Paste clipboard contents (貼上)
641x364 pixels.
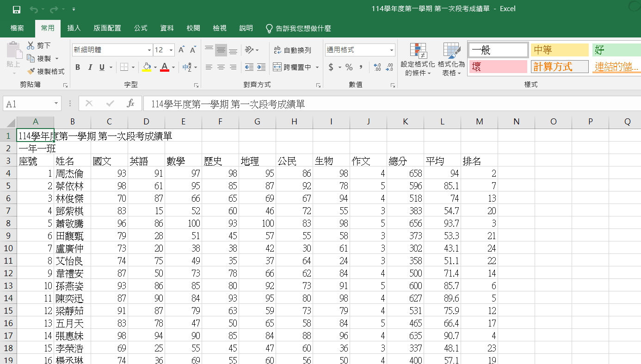[13, 58]
